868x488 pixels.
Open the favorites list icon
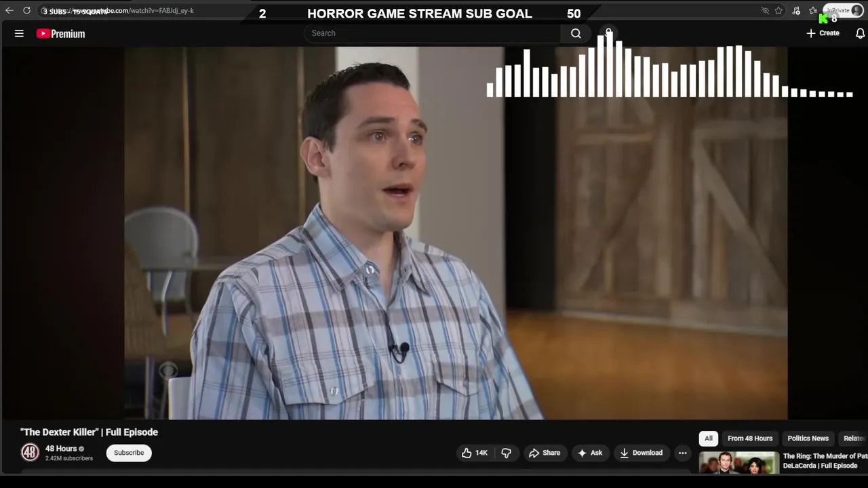[x=813, y=11]
